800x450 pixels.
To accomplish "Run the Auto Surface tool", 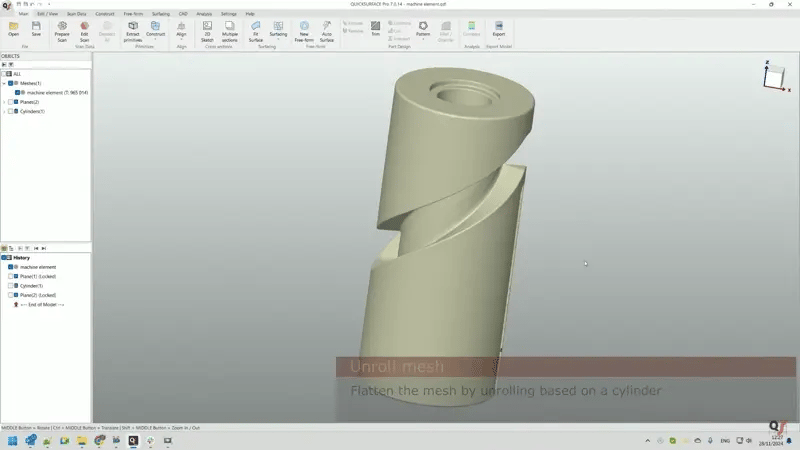I will pyautogui.click(x=327, y=27).
